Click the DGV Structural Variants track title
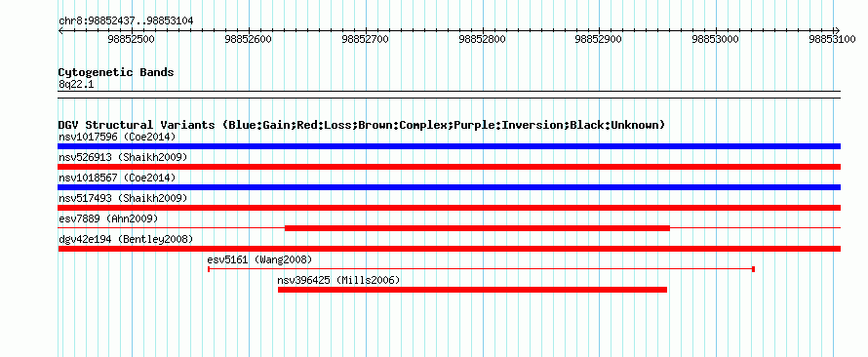 click(x=362, y=125)
